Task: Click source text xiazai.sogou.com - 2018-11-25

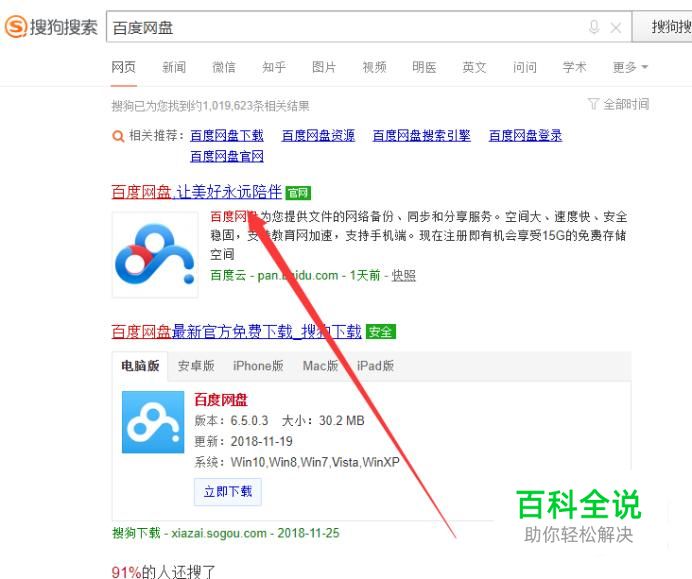Action: click(256, 533)
